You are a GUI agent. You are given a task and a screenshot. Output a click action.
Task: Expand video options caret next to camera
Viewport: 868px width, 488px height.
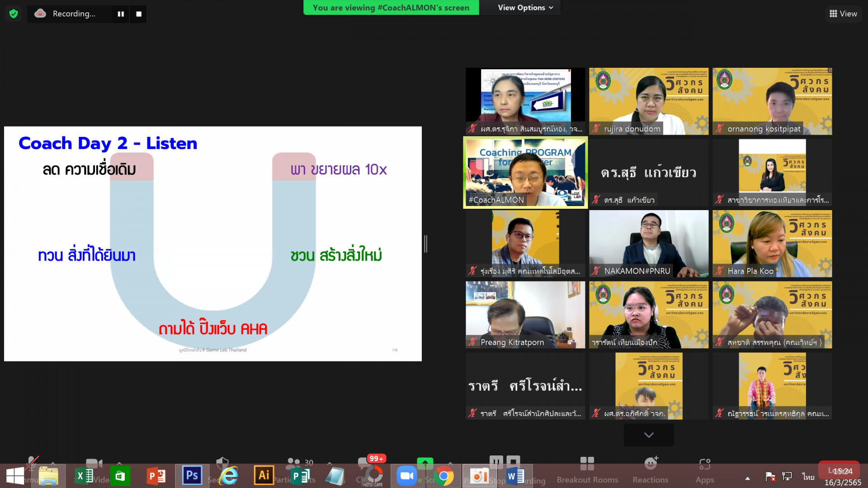119,464
